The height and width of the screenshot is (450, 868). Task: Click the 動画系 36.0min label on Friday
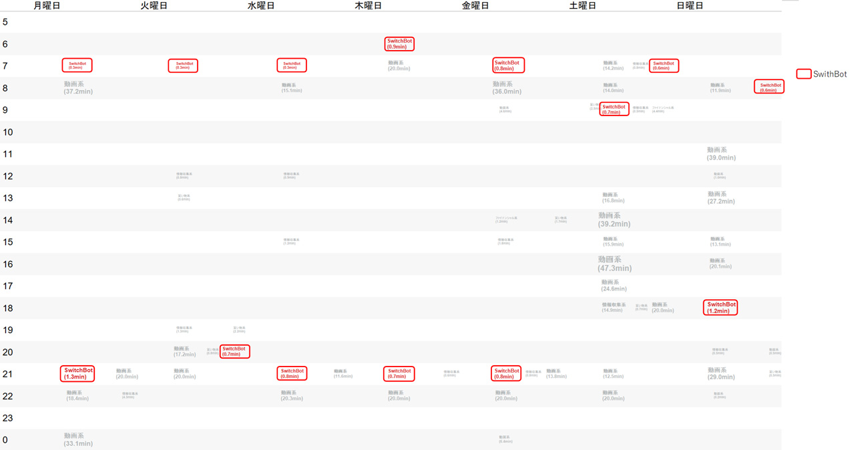coord(507,88)
